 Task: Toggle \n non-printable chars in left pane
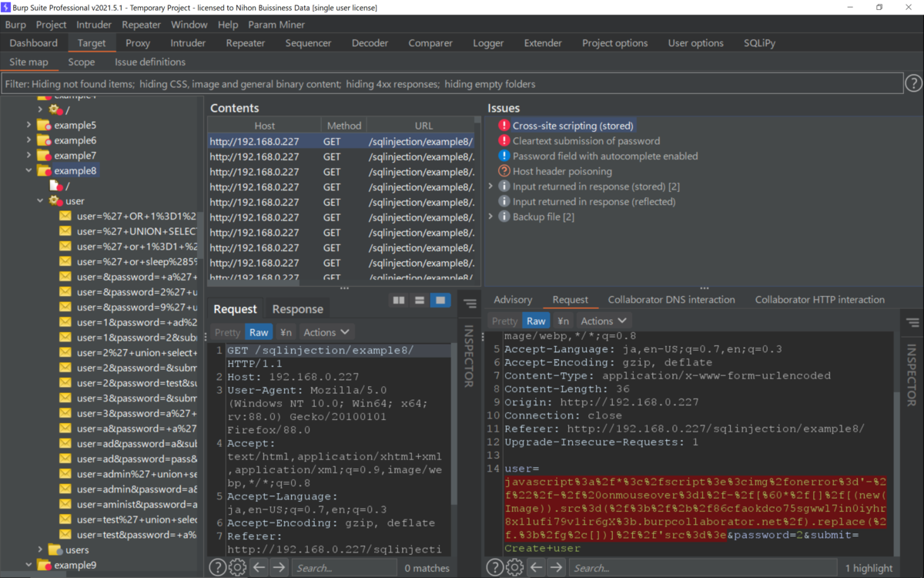pos(286,332)
